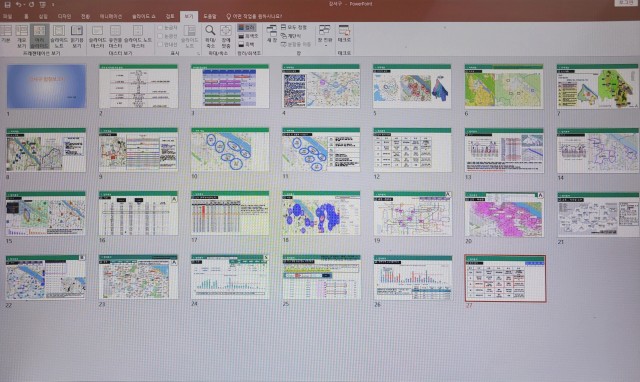640x382 pixels.
Task: Select slide 24 bar chart thumbnail
Action: [230, 277]
